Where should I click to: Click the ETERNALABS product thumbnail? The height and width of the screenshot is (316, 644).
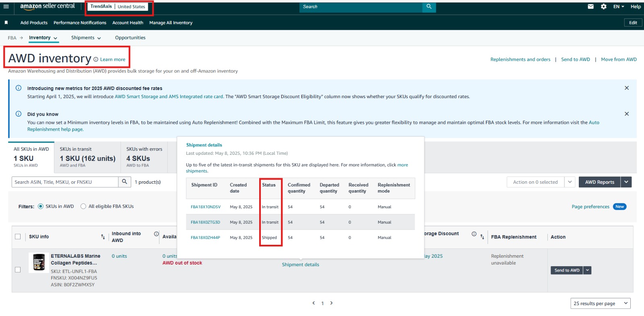39,263
